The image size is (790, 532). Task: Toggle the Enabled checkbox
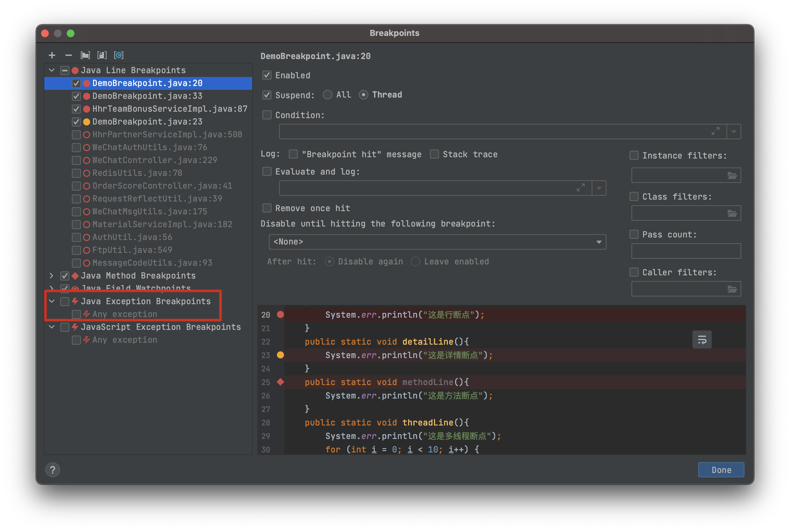pyautogui.click(x=267, y=75)
